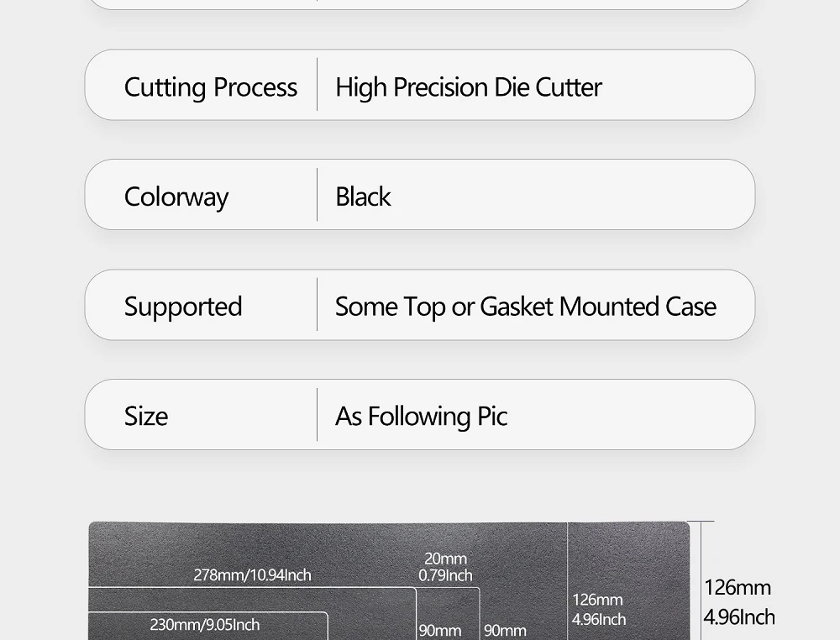Image resolution: width=840 pixels, height=640 pixels.
Task: Click the left 90mm dimension label
Action: pyautogui.click(x=440, y=630)
